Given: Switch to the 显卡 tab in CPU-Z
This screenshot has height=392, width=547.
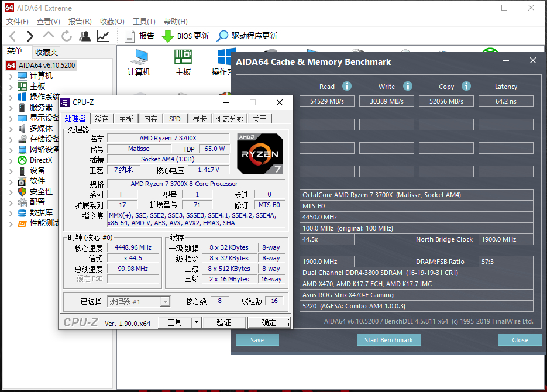Looking at the screenshot, I should tap(199, 119).
